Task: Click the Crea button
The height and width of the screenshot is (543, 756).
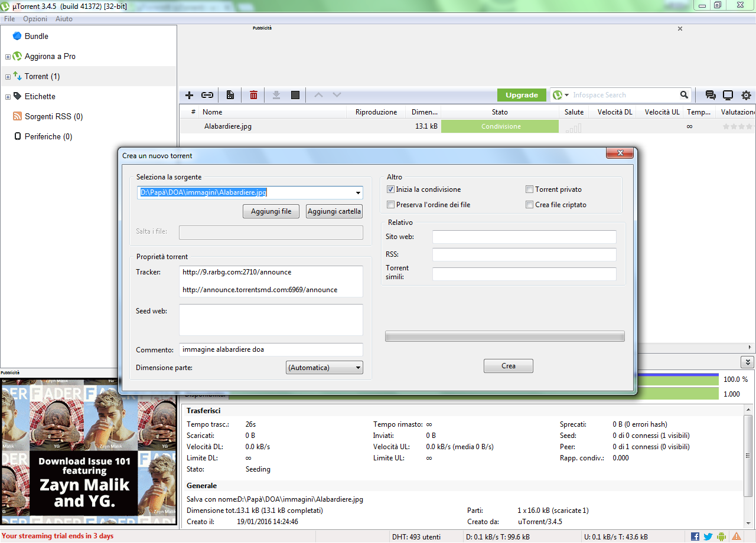Action: [x=509, y=366]
